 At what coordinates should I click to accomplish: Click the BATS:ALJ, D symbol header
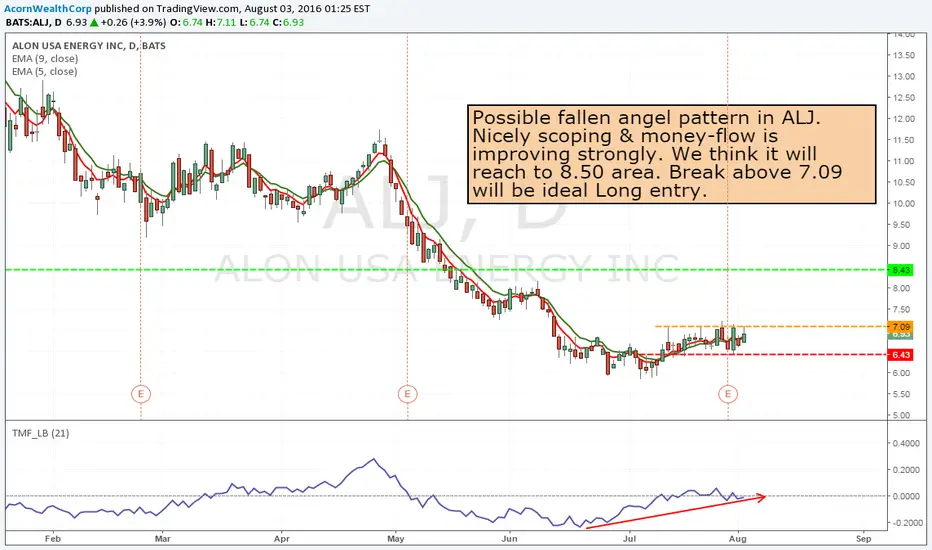[34, 23]
